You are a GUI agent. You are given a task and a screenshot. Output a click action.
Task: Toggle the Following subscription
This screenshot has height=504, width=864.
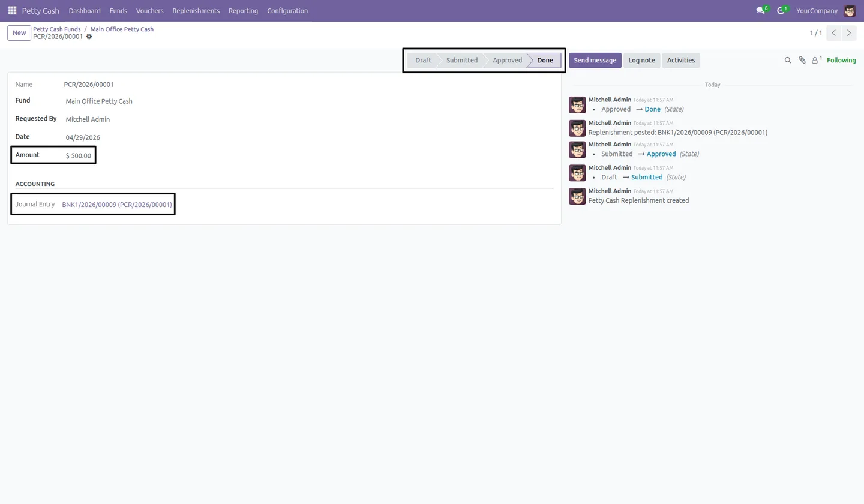pos(841,60)
